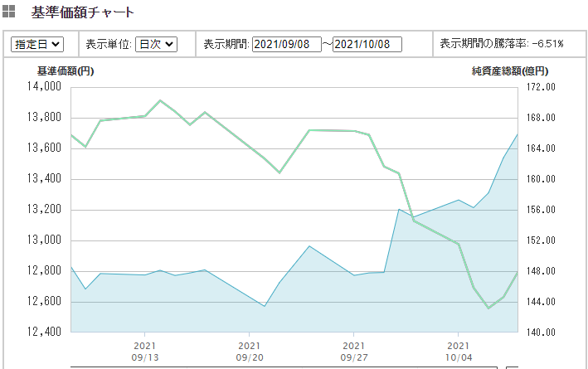Click the 14,000 left axis label
The width and height of the screenshot is (588, 369).
44,86
